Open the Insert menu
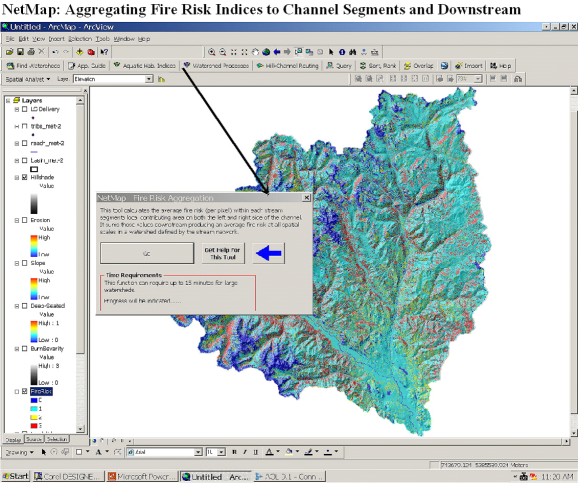Viewport: 578px width, 484px height. pos(56,39)
